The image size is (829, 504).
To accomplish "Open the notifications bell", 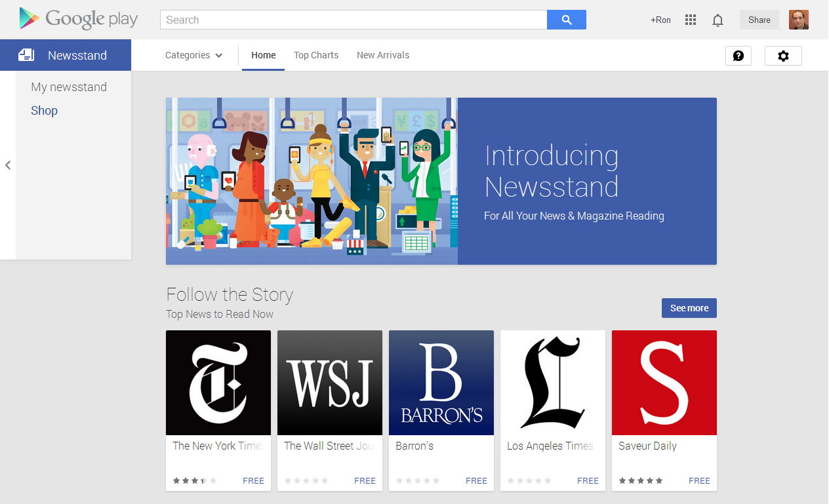I will point(718,20).
